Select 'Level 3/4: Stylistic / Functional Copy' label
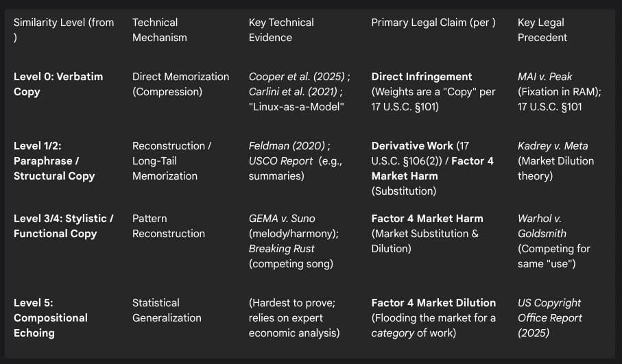Image resolution: width=622 pixels, height=364 pixels. pyautogui.click(x=63, y=226)
